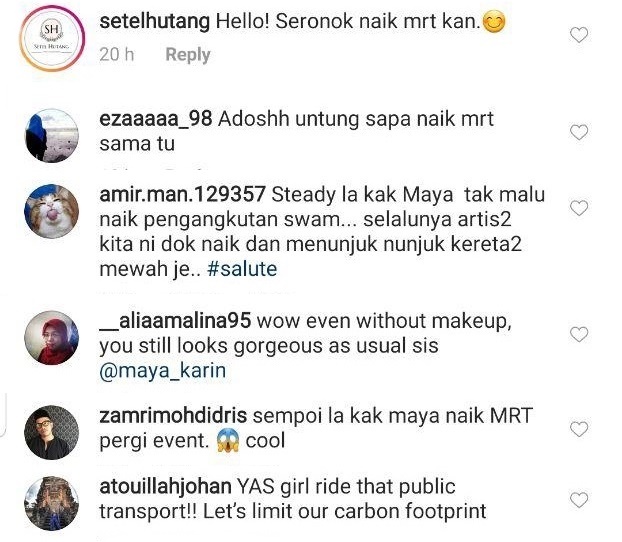Open the atouillahjohan username
Image resolution: width=622 pixels, height=542 pixels.
pyautogui.click(x=165, y=487)
